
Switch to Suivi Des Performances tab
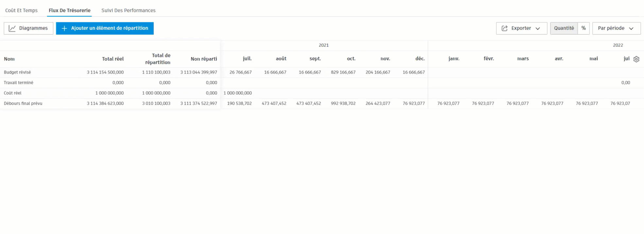pyautogui.click(x=128, y=10)
